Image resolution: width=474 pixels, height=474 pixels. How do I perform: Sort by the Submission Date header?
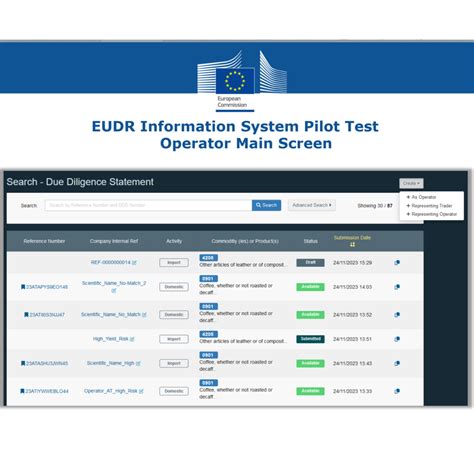[352, 238]
